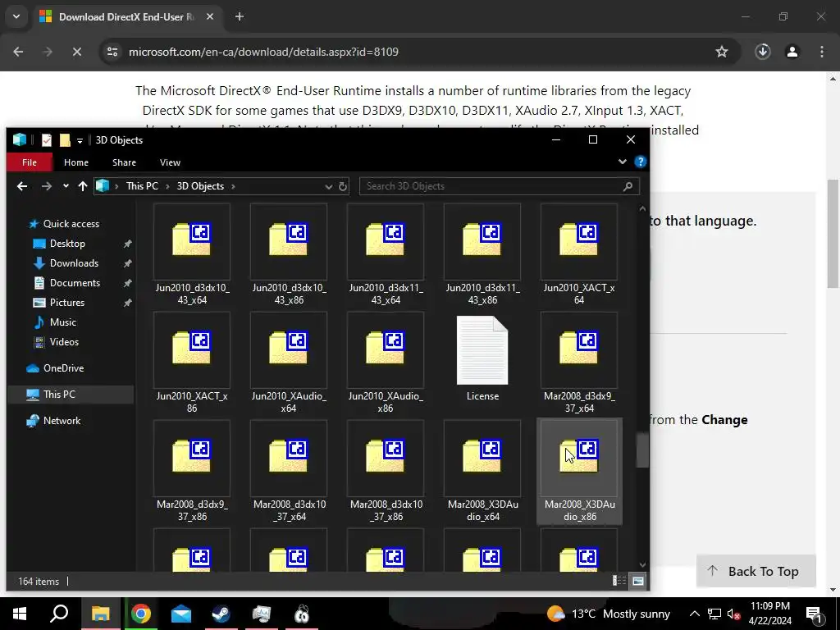Viewport: 840px width, 630px height.
Task: Open Chrome three-dot menu
Action: 822,52
